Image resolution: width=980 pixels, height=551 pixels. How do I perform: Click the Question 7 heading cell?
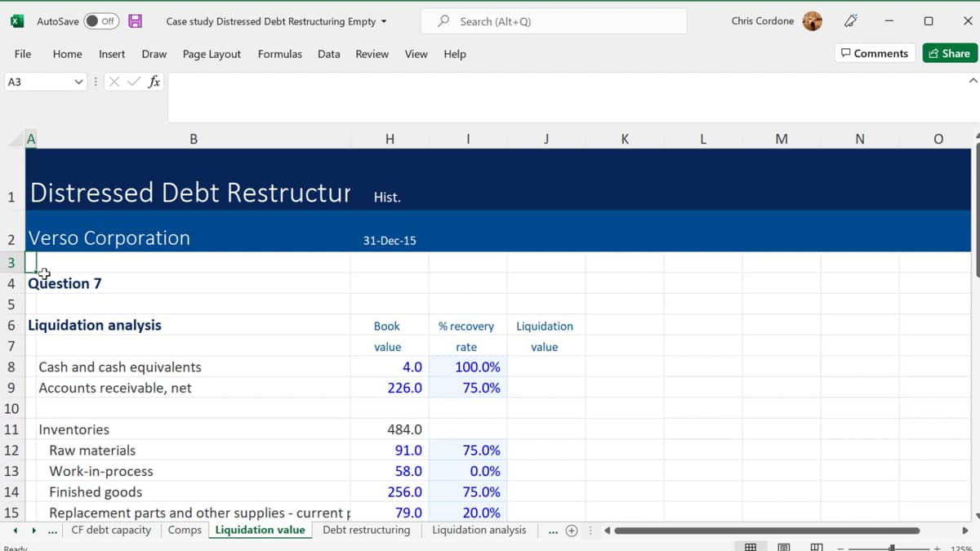point(65,283)
